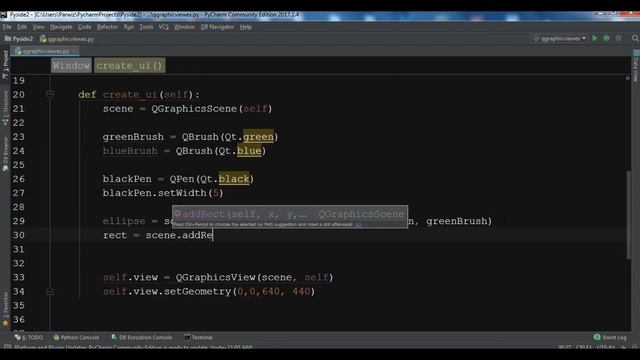Open the Navigate menu
Viewport: 640px width, 360px height.
click(61, 27)
